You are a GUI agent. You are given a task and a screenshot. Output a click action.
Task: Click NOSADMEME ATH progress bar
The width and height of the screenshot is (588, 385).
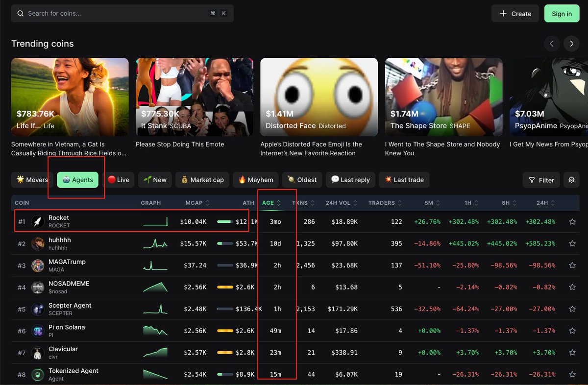click(224, 288)
